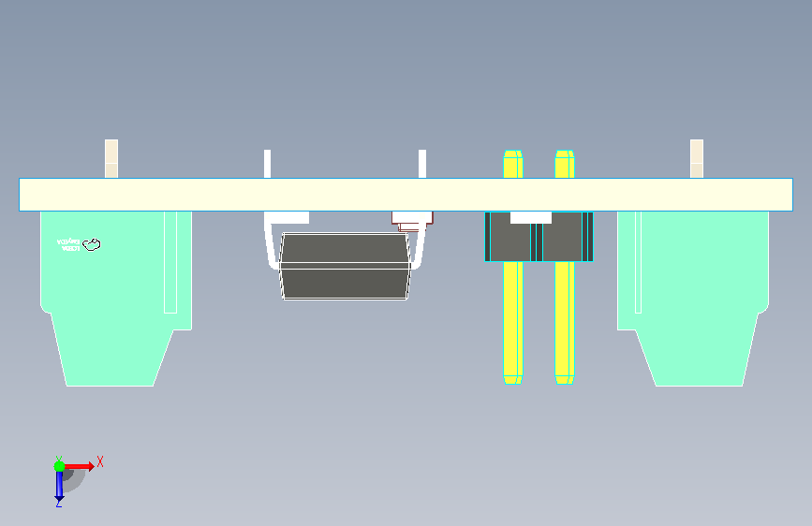Image resolution: width=812 pixels, height=526 pixels.
Task: Click the red X axis arrow
Action: click(80, 466)
